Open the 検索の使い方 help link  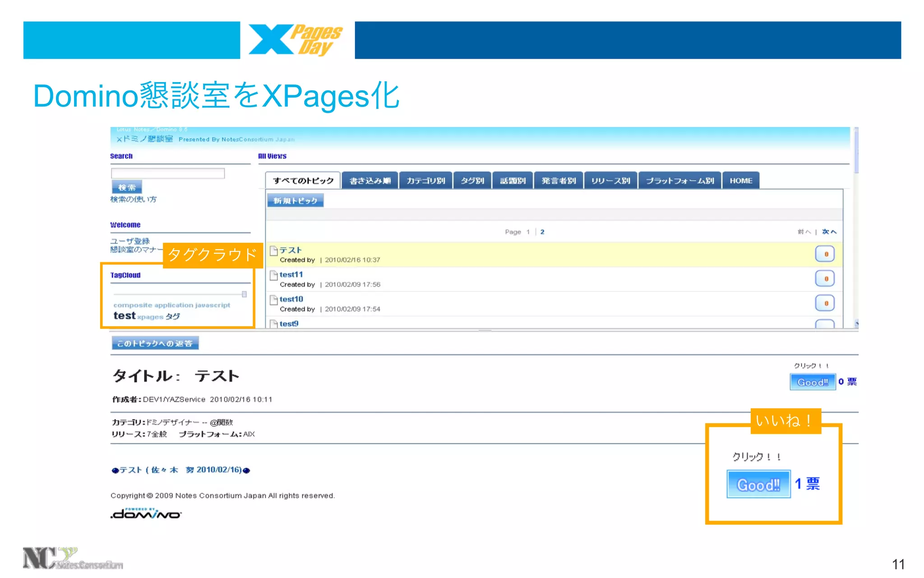pyautogui.click(x=134, y=199)
